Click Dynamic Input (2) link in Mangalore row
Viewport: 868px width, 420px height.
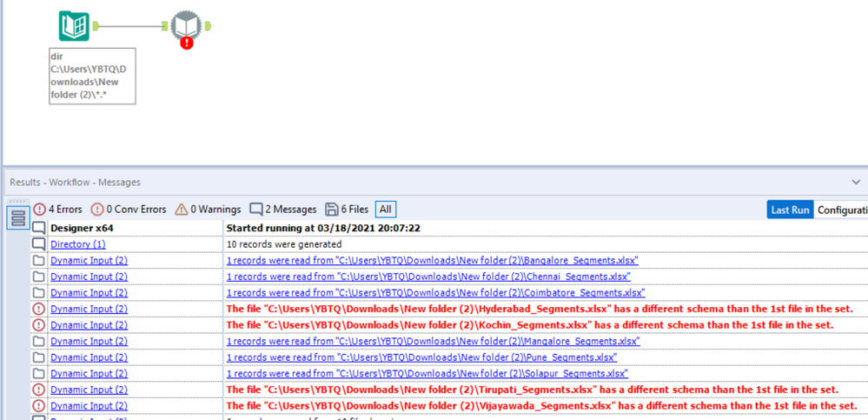coord(89,342)
